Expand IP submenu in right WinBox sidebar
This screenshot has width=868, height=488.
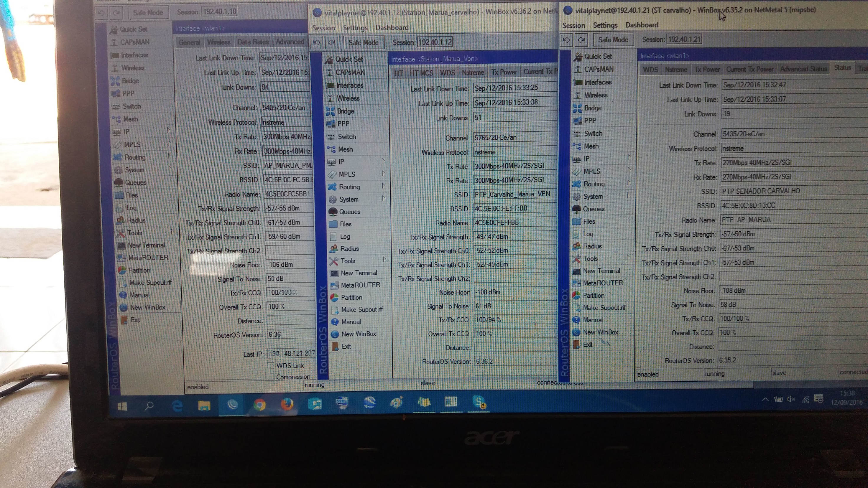pos(629,158)
